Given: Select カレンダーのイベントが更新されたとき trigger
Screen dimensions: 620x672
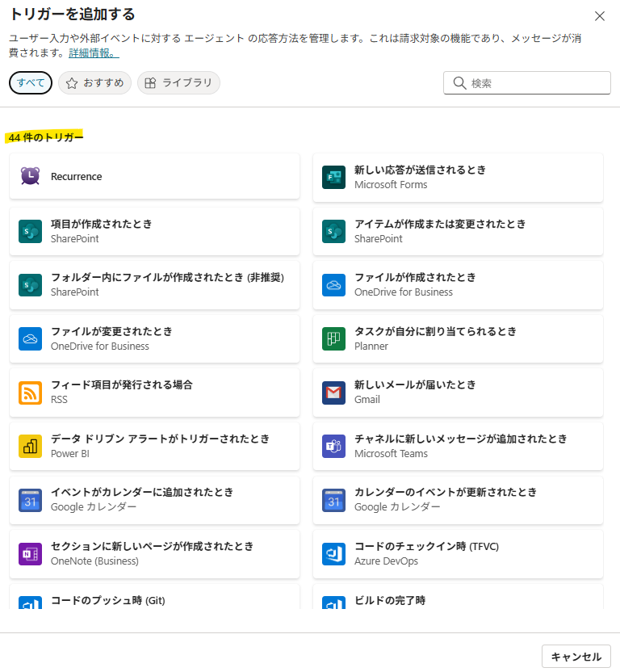Looking at the screenshot, I should point(458,500).
